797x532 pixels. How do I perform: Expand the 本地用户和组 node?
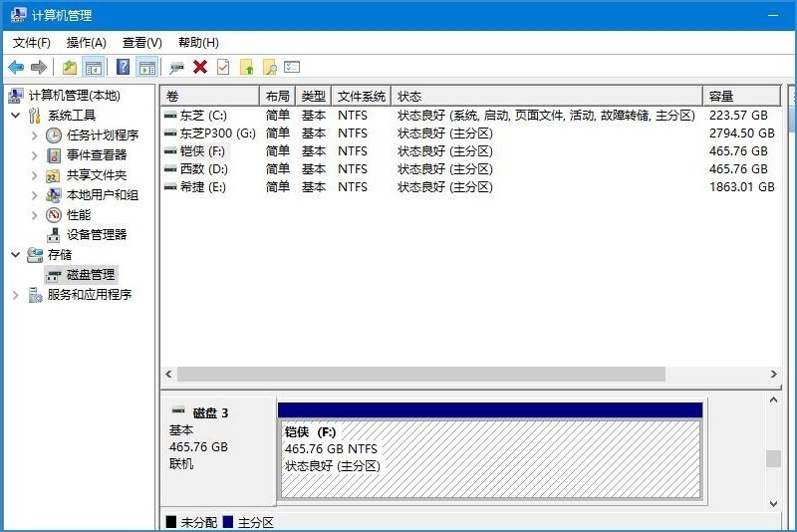tap(35, 195)
